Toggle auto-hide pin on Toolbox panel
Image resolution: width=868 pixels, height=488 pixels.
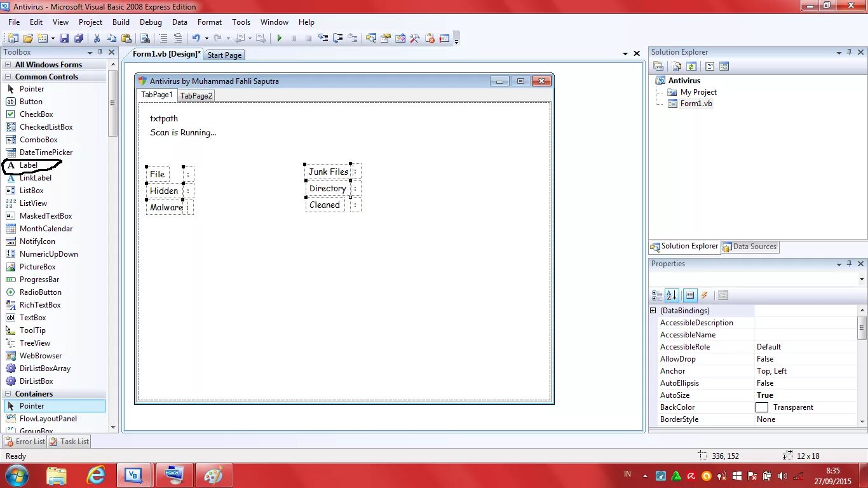pyautogui.click(x=100, y=52)
